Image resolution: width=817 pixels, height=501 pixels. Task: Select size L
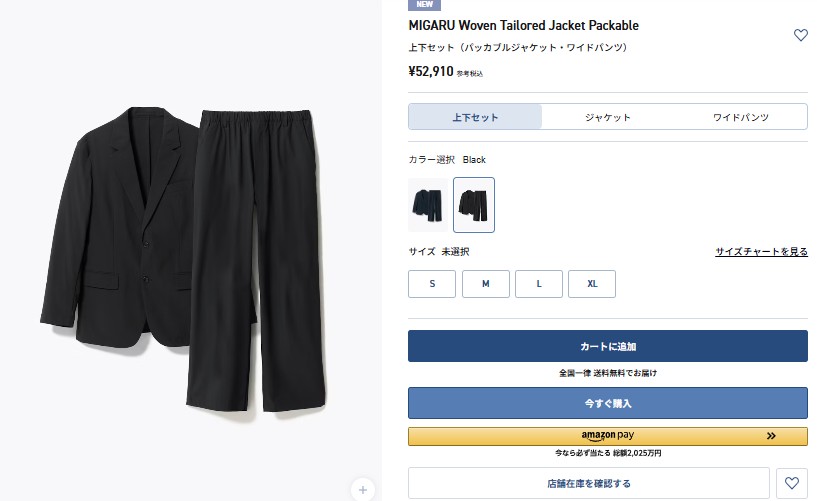539,284
